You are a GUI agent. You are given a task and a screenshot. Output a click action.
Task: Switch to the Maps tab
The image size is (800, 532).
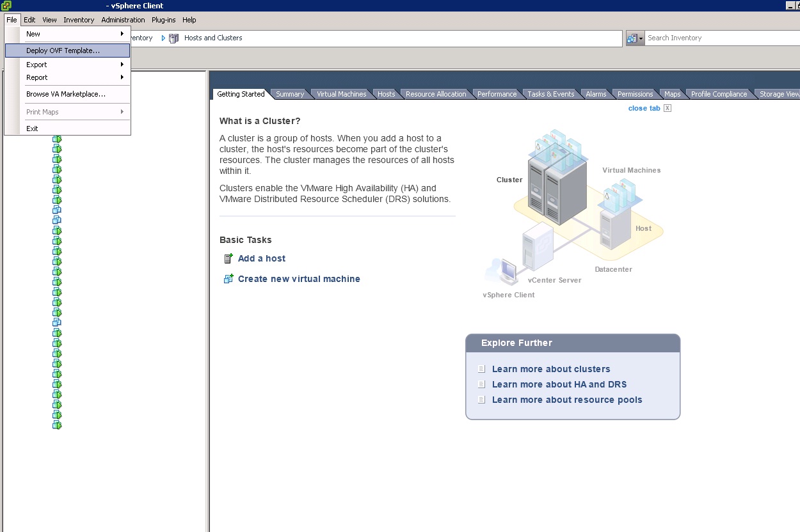pos(672,94)
